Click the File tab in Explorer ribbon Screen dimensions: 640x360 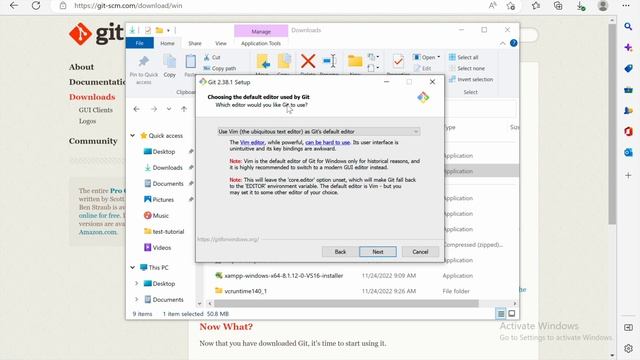coord(140,43)
